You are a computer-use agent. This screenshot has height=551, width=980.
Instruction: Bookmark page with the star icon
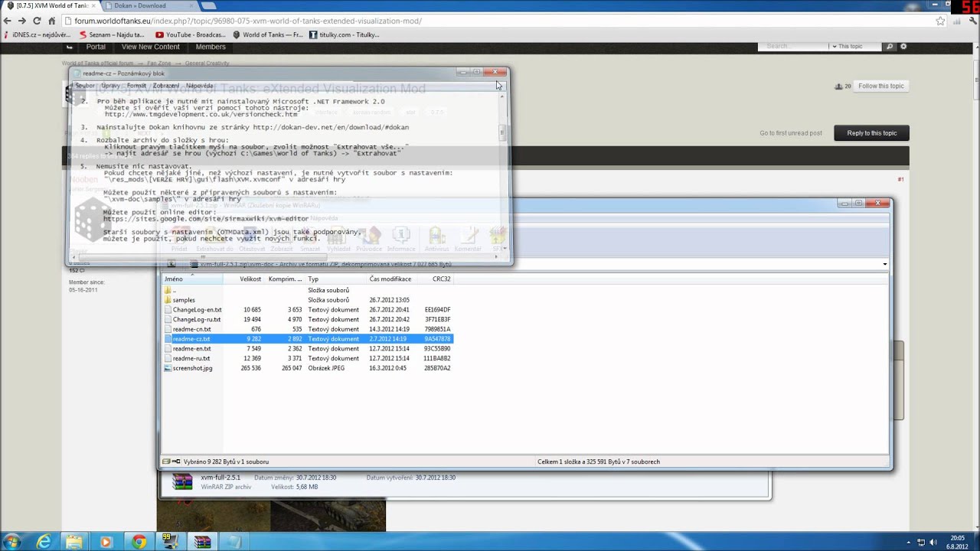point(940,21)
